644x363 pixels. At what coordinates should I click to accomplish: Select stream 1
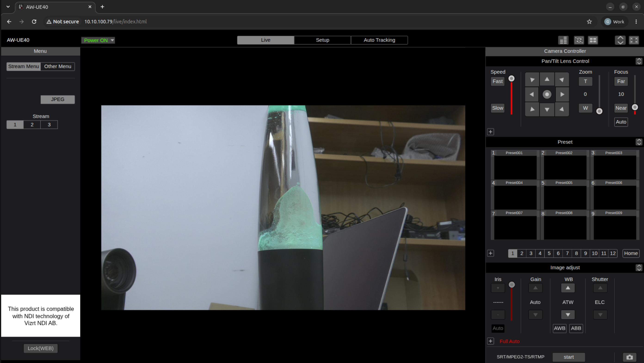(x=15, y=124)
